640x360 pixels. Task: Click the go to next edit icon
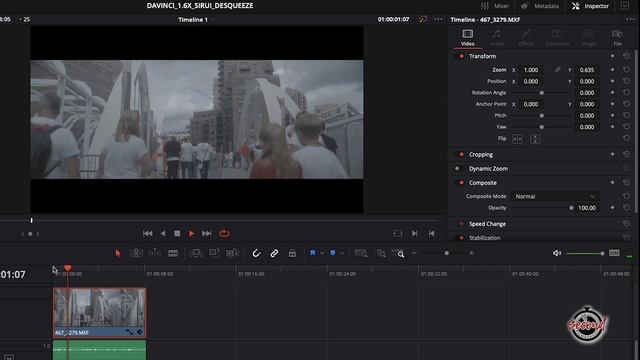pos(415,233)
